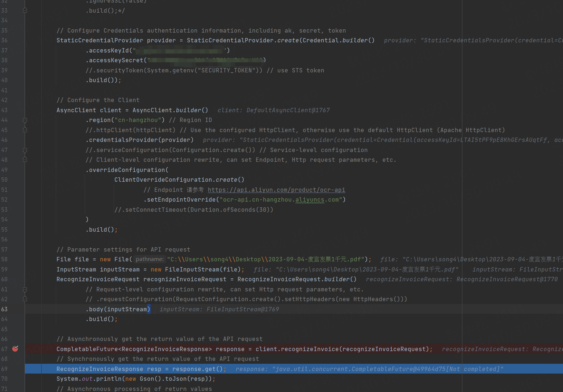Click 'RecognizeInvoiceRequest.builder()' on line 60
Image resolution: width=563 pixels, height=392 pixels.
pos(297,279)
